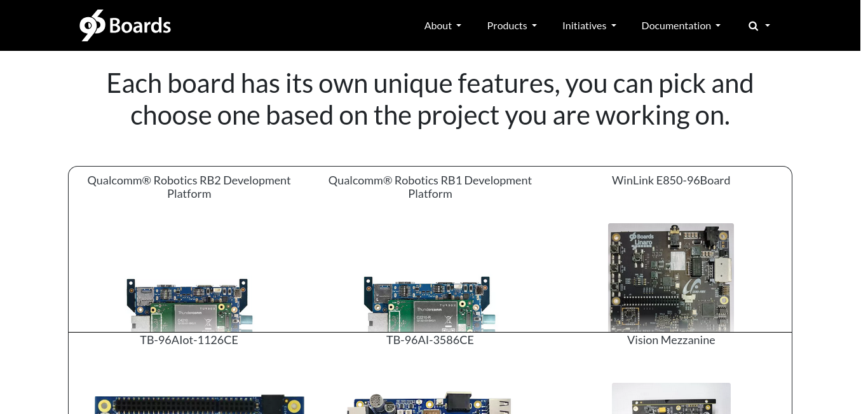Open the Vision Mezzanine link
This screenshot has width=868, height=414.
tap(671, 340)
